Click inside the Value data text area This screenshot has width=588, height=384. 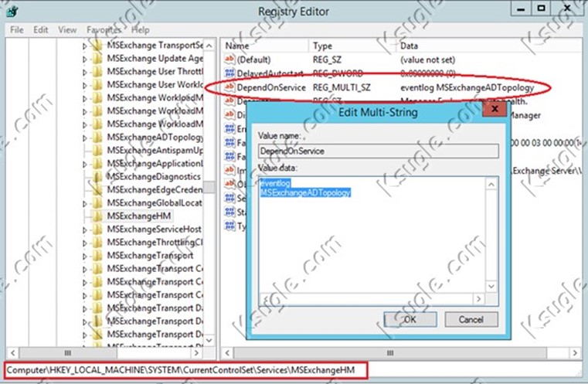click(372, 235)
